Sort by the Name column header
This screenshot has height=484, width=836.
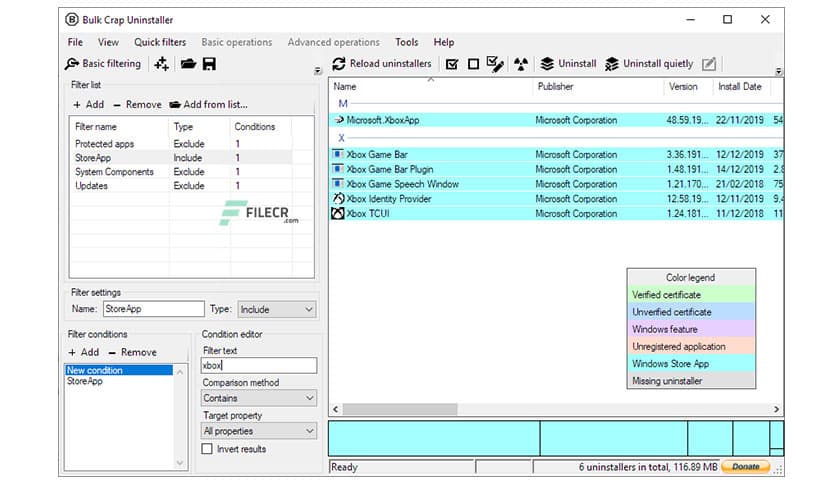pyautogui.click(x=431, y=86)
